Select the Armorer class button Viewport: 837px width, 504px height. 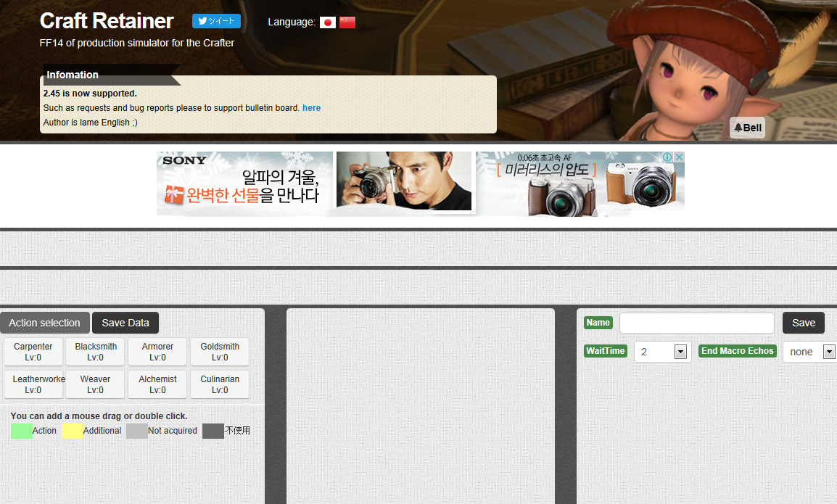pyautogui.click(x=157, y=352)
